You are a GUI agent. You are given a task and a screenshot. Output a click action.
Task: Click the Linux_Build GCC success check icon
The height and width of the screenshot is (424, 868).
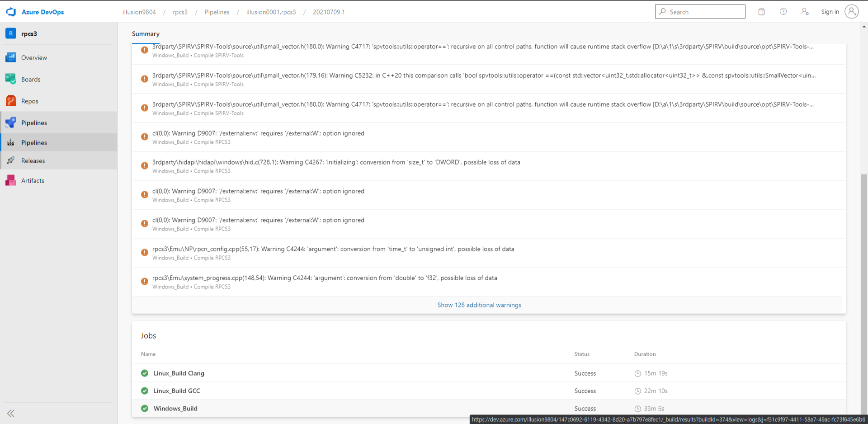(145, 391)
